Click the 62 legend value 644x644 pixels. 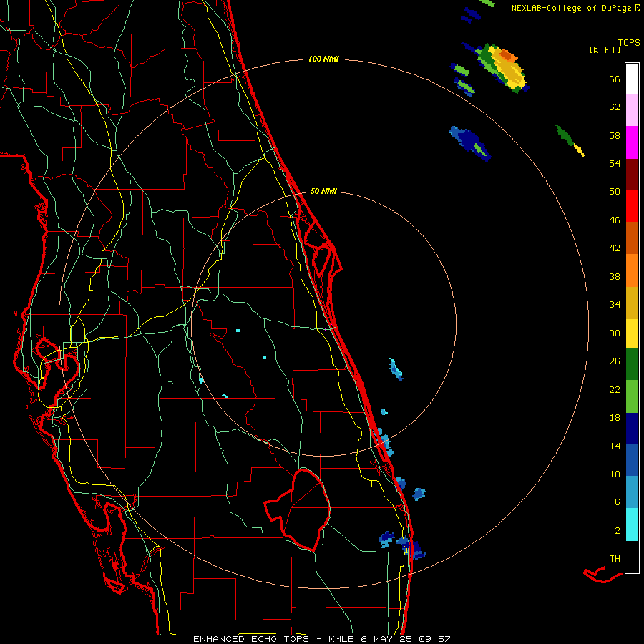[x=615, y=107]
